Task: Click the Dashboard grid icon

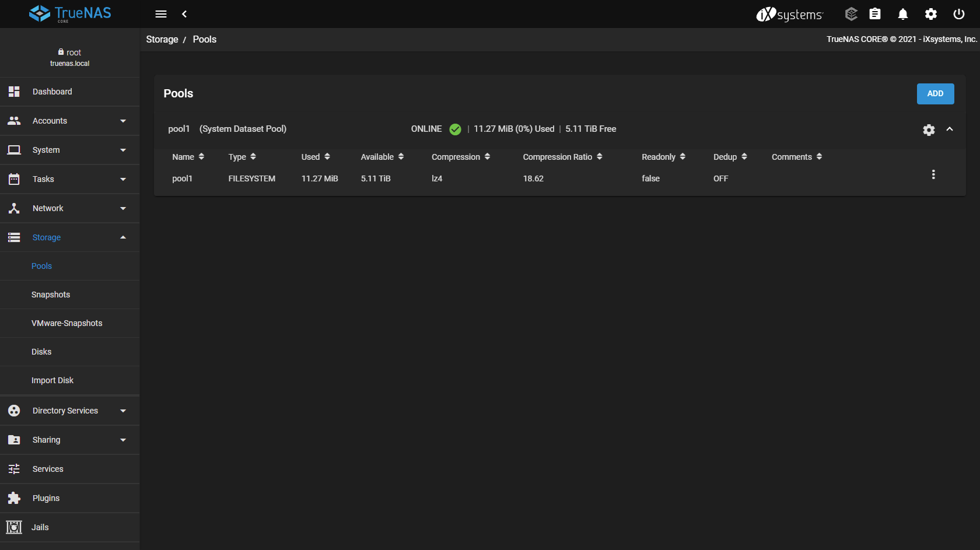Action: point(14,92)
